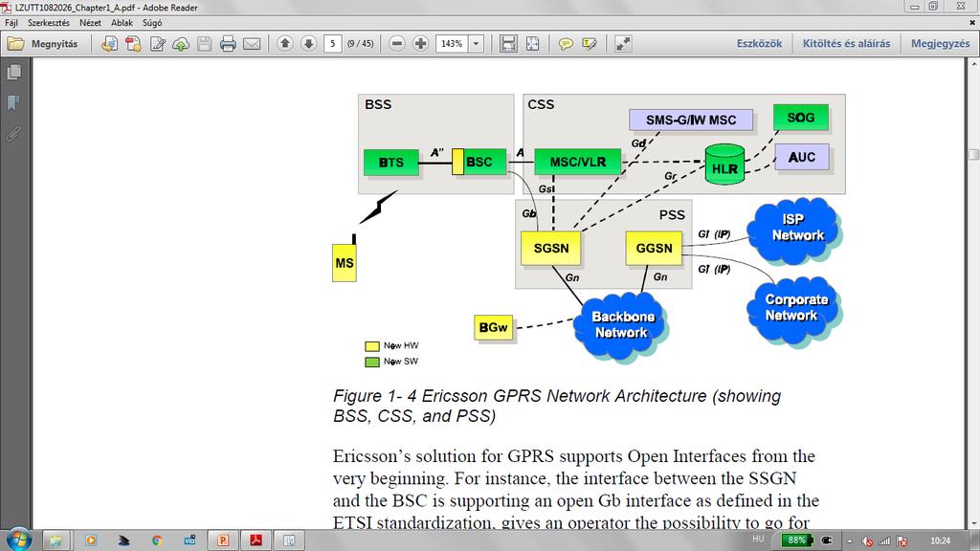Viewport: 980px width, 551px height.
Task: Click the Megnyitás open-file button
Action: pyautogui.click(x=42, y=44)
